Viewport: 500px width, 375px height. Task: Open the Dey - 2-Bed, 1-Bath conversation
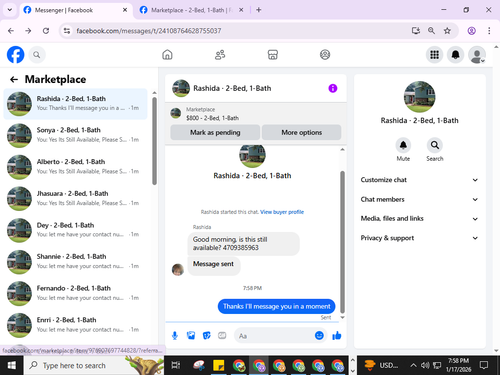(75, 230)
